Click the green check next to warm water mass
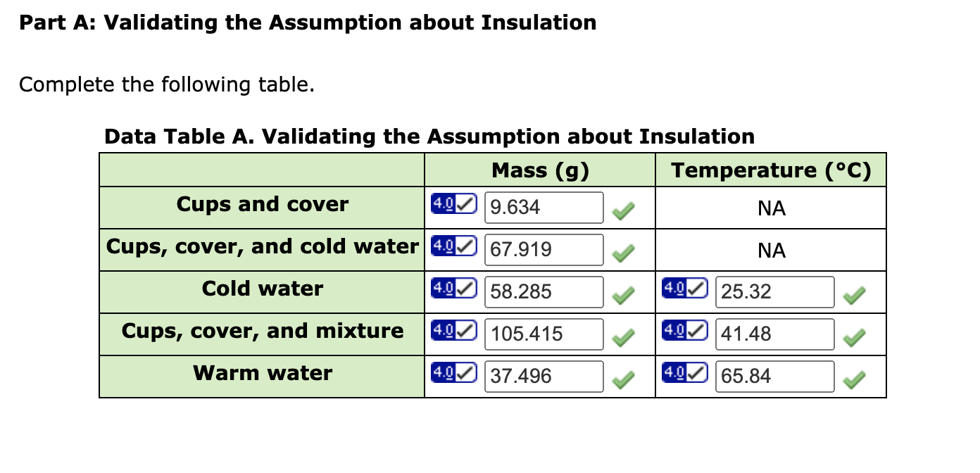The width and height of the screenshot is (980, 473). [x=623, y=380]
